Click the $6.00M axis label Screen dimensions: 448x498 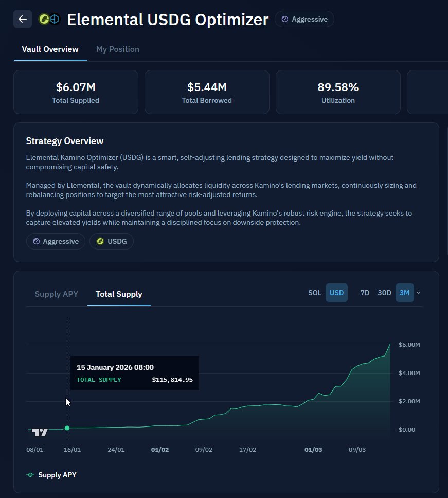pos(409,345)
